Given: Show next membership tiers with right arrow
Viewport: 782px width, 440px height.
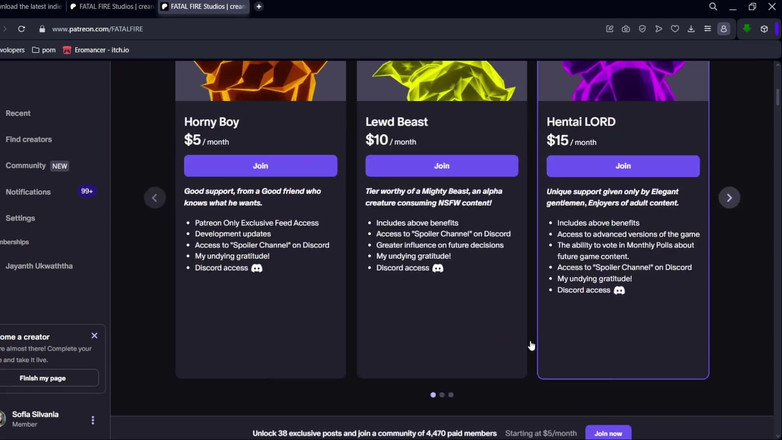Looking at the screenshot, I should 729,198.
